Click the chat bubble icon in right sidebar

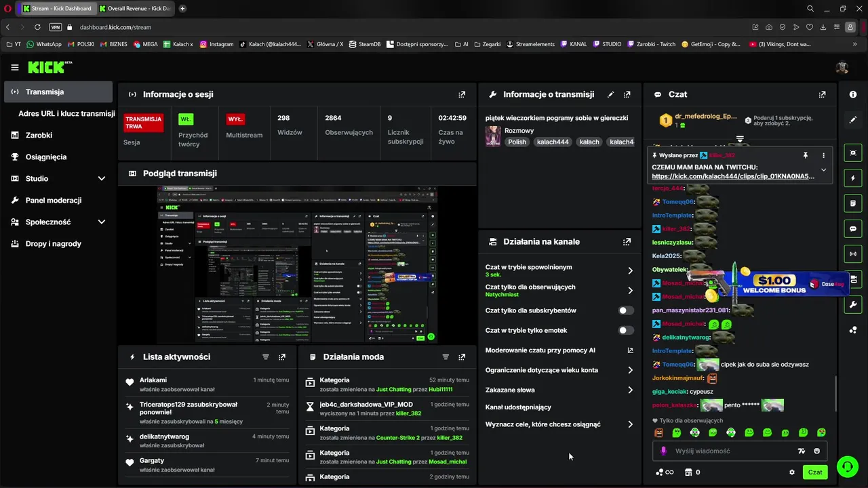point(853,229)
